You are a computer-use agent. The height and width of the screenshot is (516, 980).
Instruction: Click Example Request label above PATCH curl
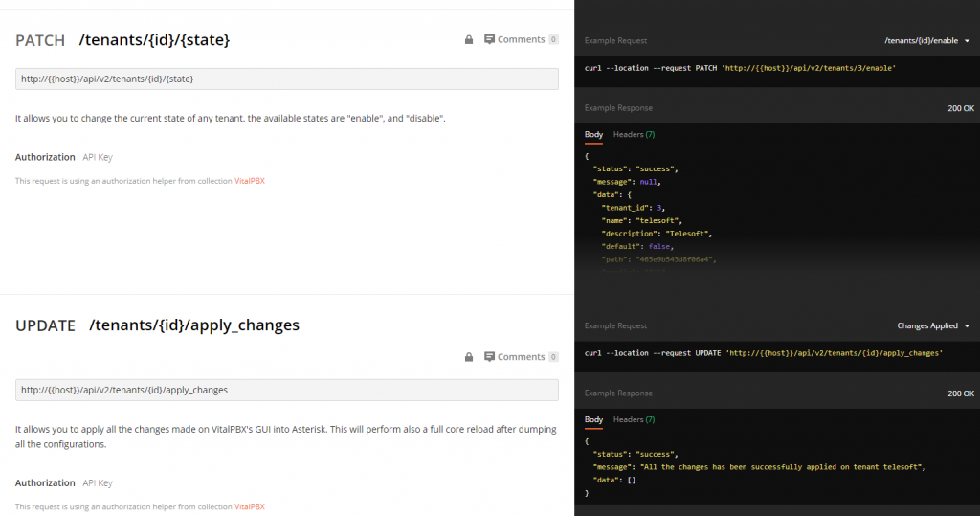pyautogui.click(x=615, y=40)
